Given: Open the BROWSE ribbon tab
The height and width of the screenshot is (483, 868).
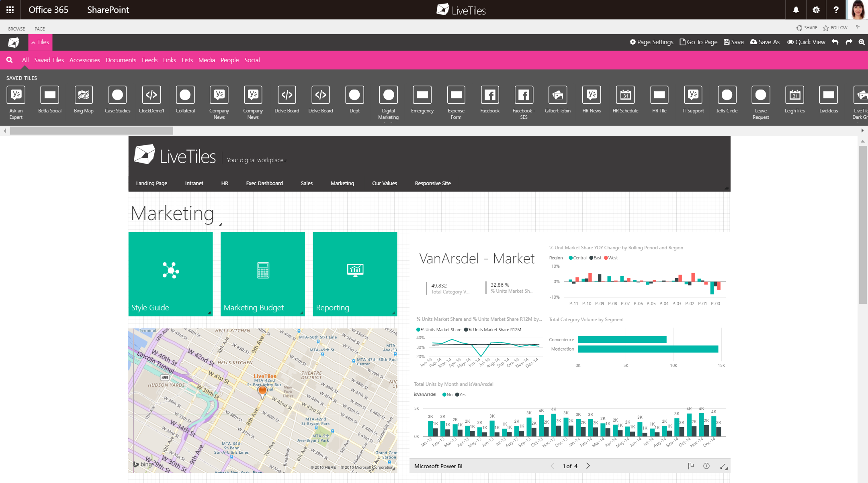Looking at the screenshot, I should pyautogui.click(x=16, y=29).
